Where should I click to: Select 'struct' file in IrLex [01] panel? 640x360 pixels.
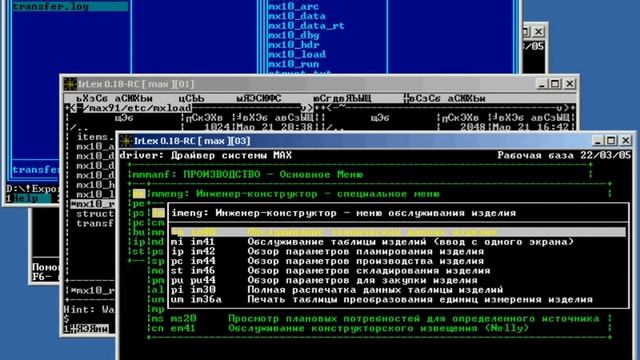[95, 213]
